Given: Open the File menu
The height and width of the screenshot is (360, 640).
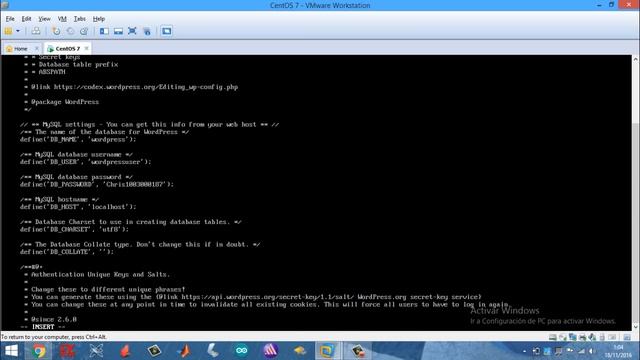Looking at the screenshot, I should 10,19.
